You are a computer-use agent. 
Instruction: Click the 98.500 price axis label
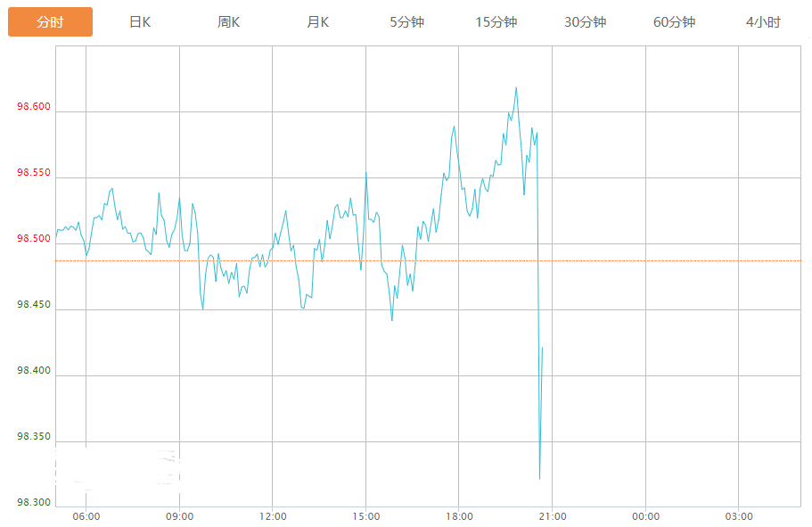(34, 239)
